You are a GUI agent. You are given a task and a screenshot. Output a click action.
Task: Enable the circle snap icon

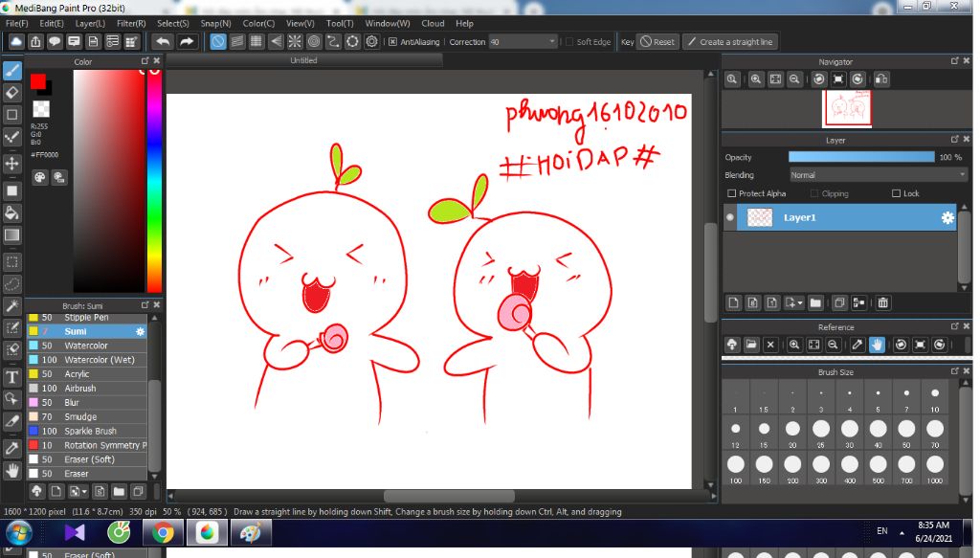[x=314, y=42]
